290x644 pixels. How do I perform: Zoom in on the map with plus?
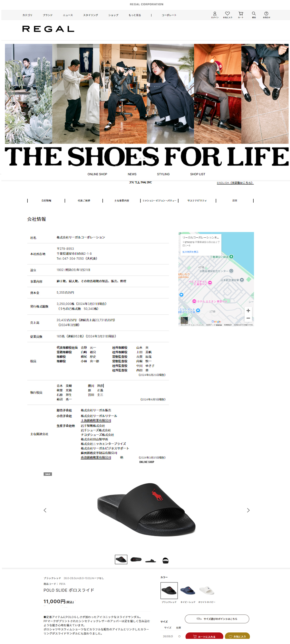click(x=248, y=311)
